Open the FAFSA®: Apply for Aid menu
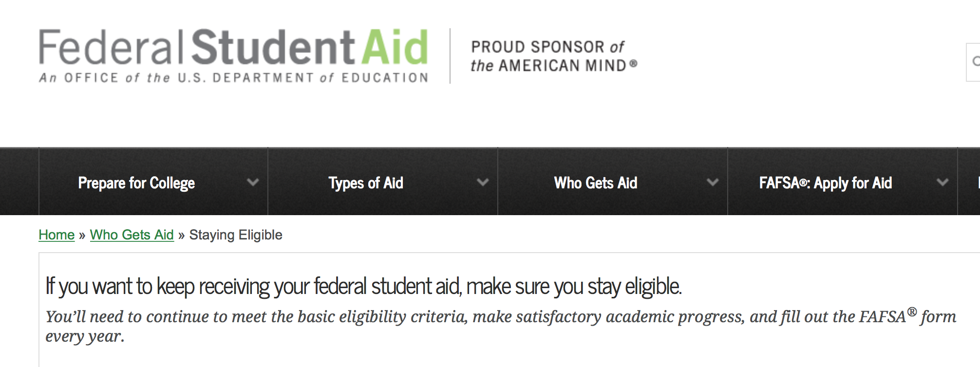The width and height of the screenshot is (980, 367). (x=826, y=183)
